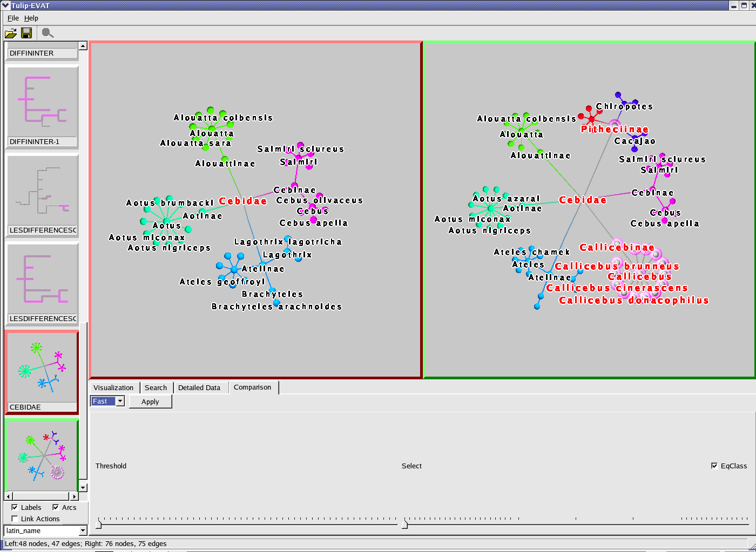Toggle the Arcs checkbox
The image size is (756, 552).
click(x=56, y=507)
